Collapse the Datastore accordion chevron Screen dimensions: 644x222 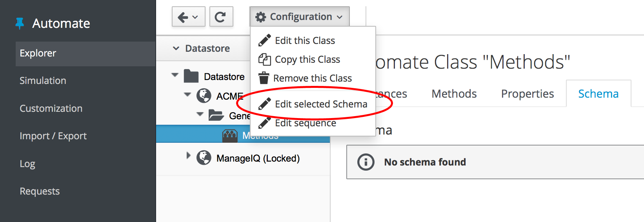tap(176, 48)
